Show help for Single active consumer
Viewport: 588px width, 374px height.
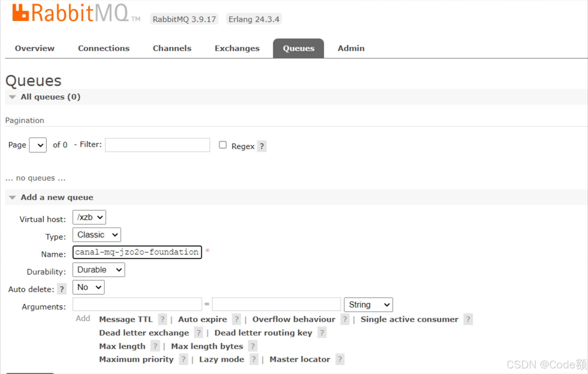point(468,319)
